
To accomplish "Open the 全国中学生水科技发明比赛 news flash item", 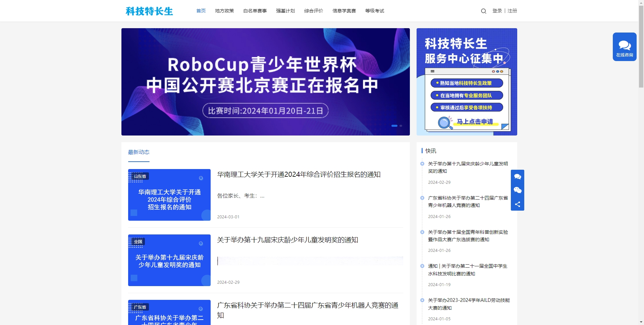I will coord(468,270).
